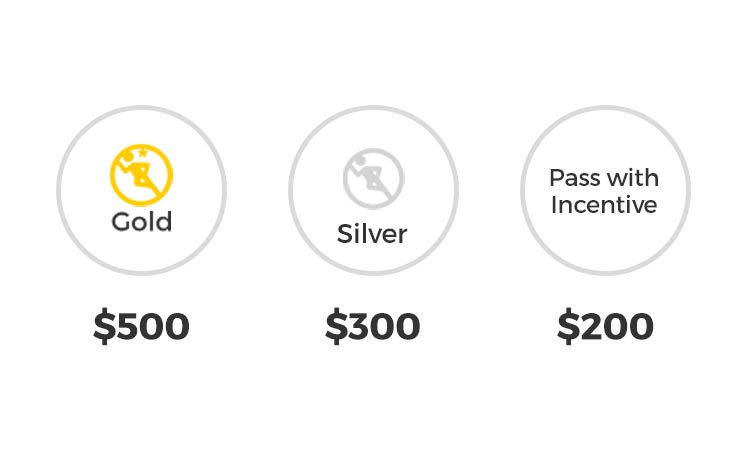Click the gray ring around the Silver tier

click(291, 190)
